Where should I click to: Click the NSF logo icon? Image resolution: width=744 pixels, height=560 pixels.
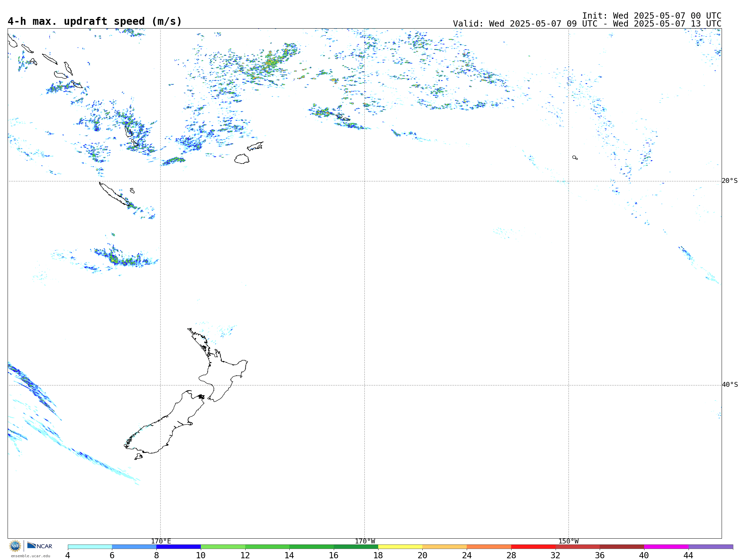(15, 546)
